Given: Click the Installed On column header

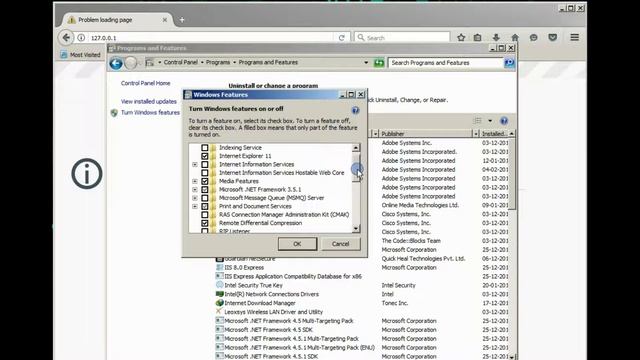Looking at the screenshot, I should pyautogui.click(x=493, y=133).
